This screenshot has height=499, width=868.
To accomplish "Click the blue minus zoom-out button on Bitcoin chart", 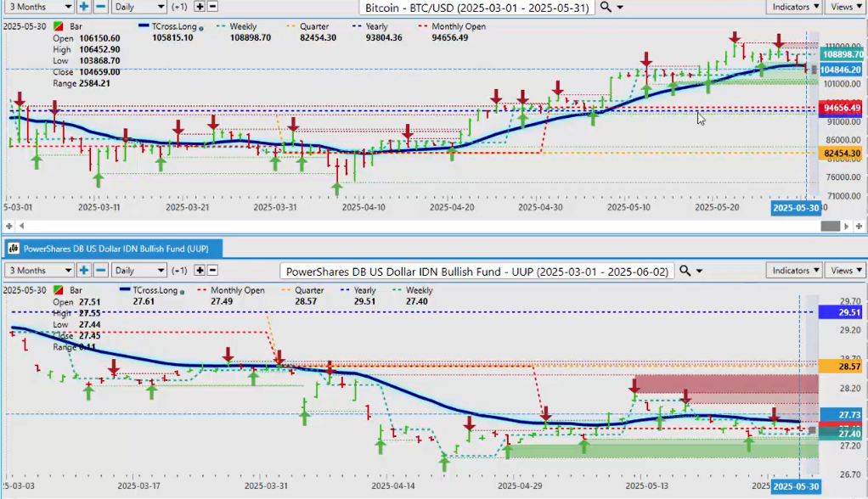I will [x=100, y=7].
